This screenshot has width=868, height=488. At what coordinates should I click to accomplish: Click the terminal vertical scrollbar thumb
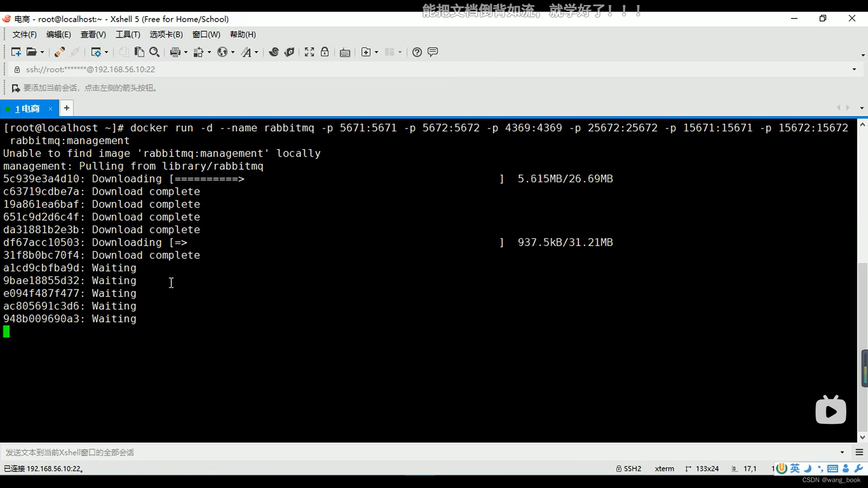[x=863, y=347]
